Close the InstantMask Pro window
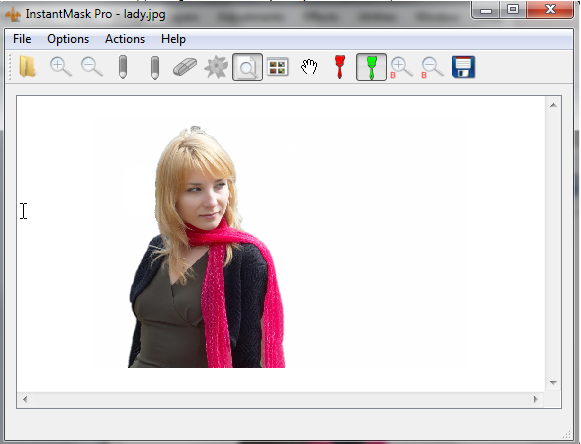 550,10
